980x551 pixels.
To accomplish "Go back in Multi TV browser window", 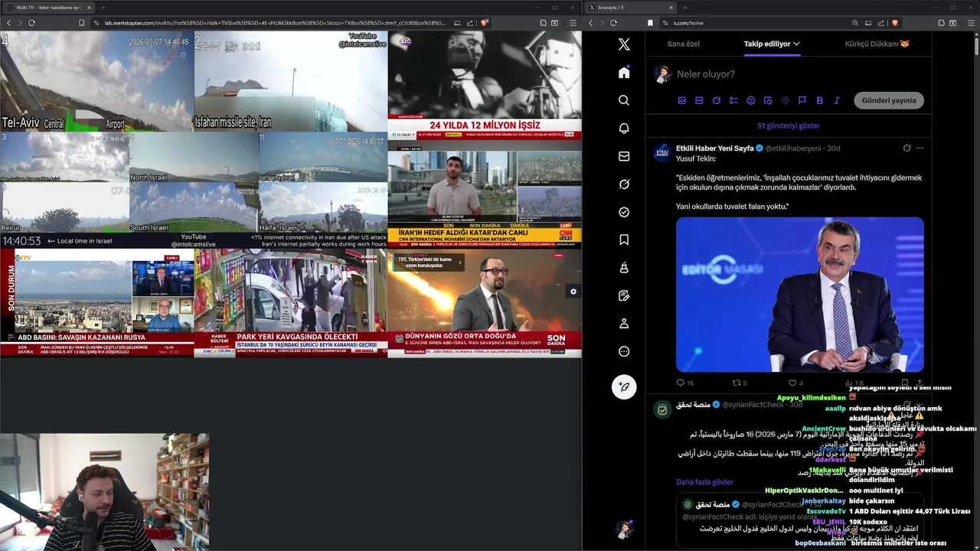I will (8, 23).
